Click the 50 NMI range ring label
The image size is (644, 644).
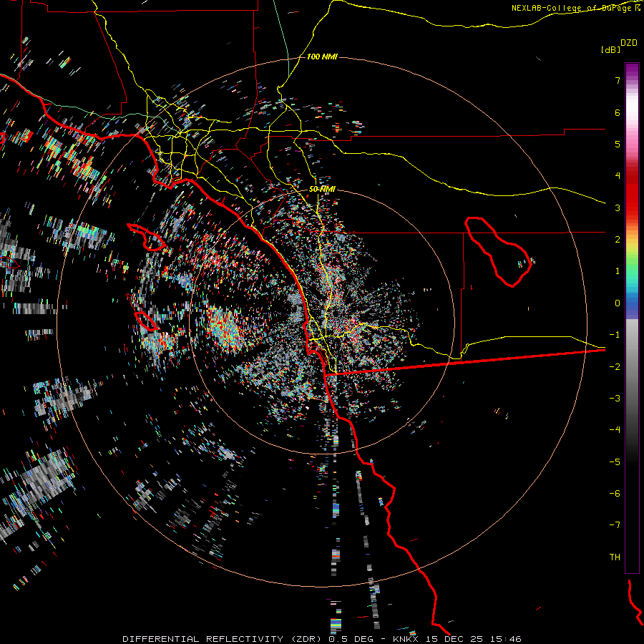click(321, 190)
